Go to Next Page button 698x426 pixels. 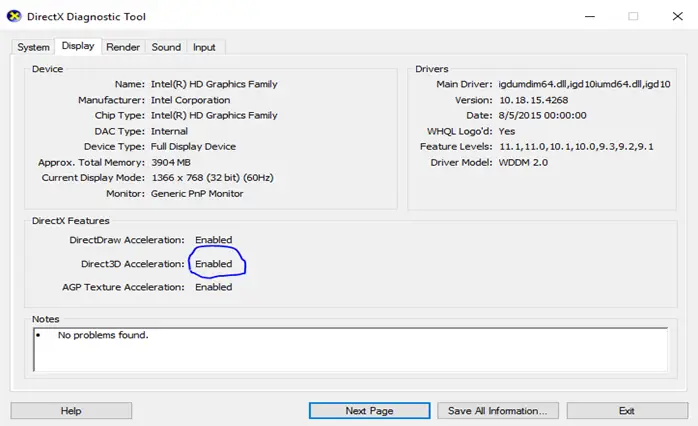coord(369,411)
